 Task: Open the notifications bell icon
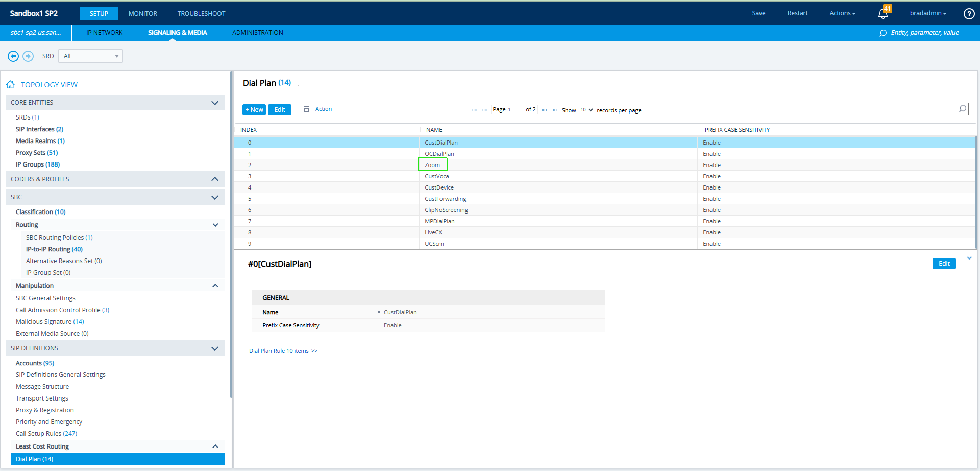(x=883, y=13)
